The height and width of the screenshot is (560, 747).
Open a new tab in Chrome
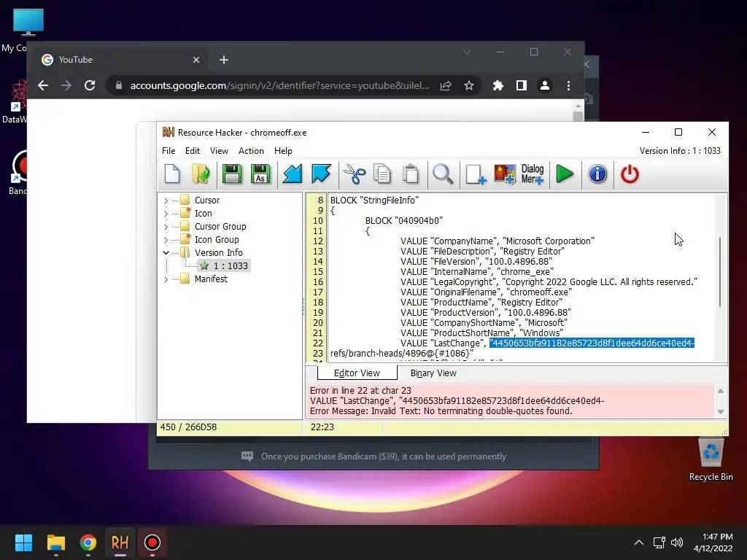click(224, 60)
